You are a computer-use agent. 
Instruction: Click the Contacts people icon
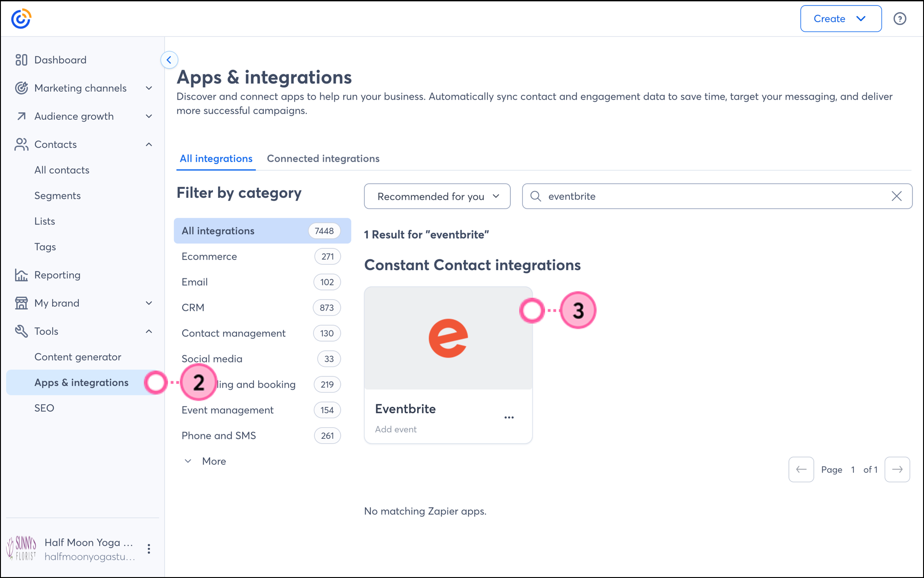[x=21, y=144]
